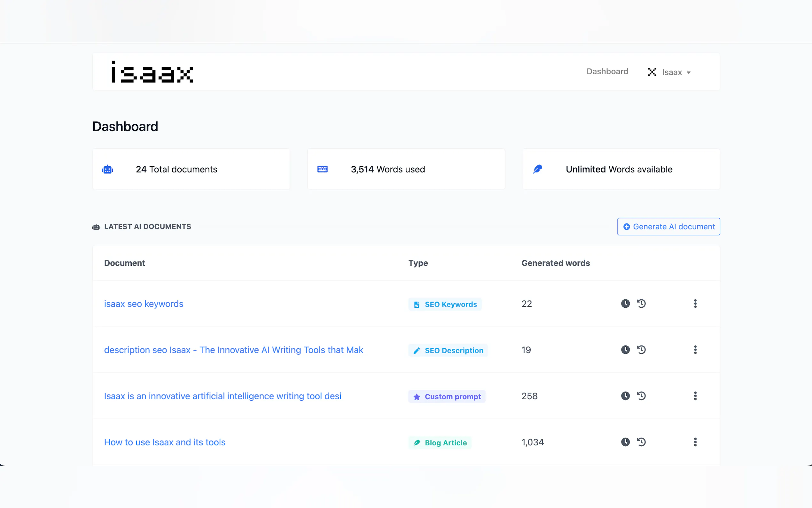Viewport: 812px width, 508px height.
Task: Click the history icon in SEO Description row
Action: pos(641,350)
